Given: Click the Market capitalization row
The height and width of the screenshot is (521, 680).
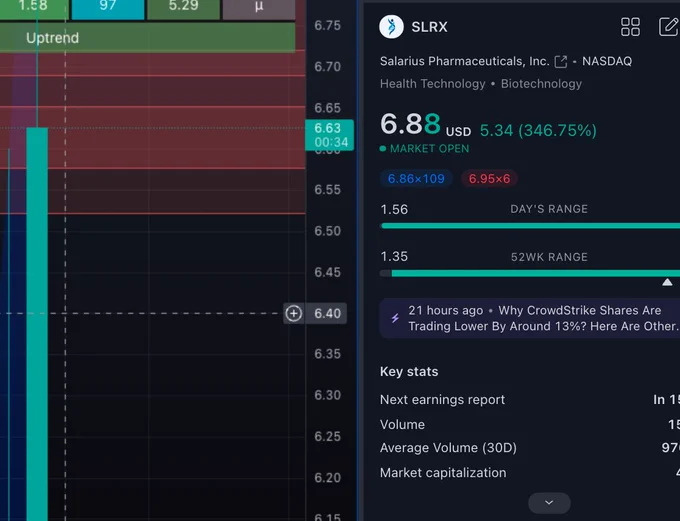Looking at the screenshot, I should click(x=530, y=472).
